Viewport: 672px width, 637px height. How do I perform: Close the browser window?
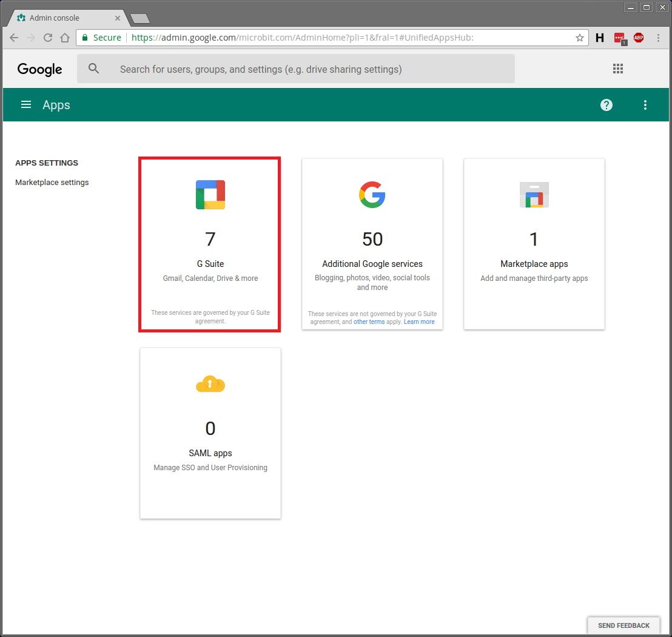coord(662,7)
